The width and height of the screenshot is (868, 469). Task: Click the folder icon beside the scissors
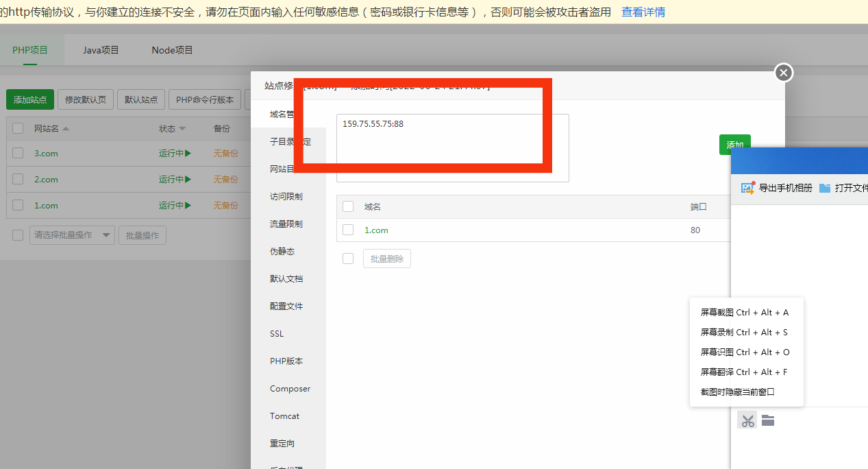tap(767, 420)
